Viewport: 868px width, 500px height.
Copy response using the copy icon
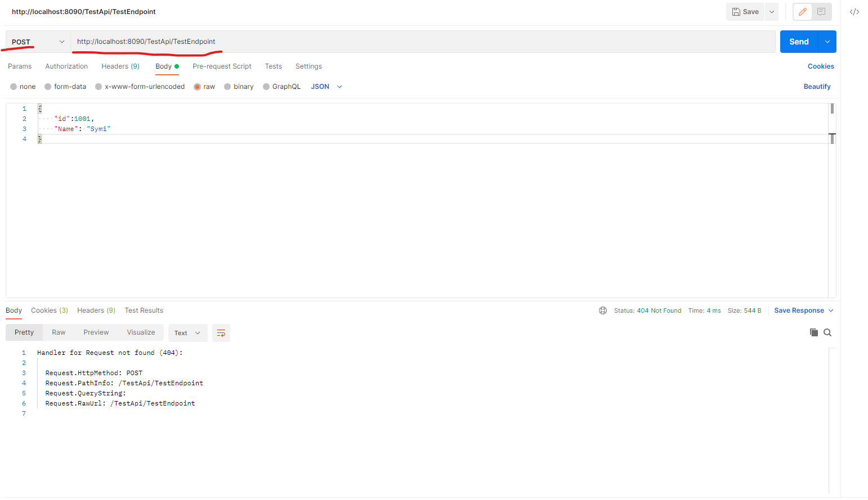click(x=813, y=332)
